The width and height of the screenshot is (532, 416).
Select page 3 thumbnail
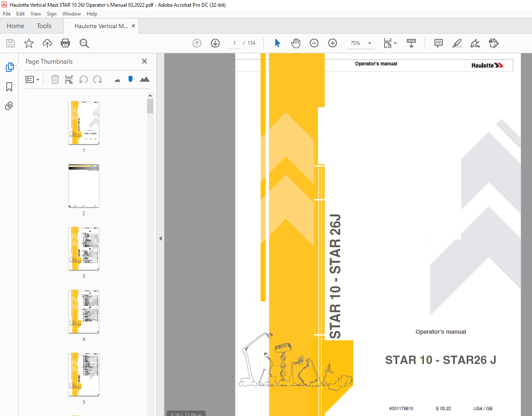point(84,249)
